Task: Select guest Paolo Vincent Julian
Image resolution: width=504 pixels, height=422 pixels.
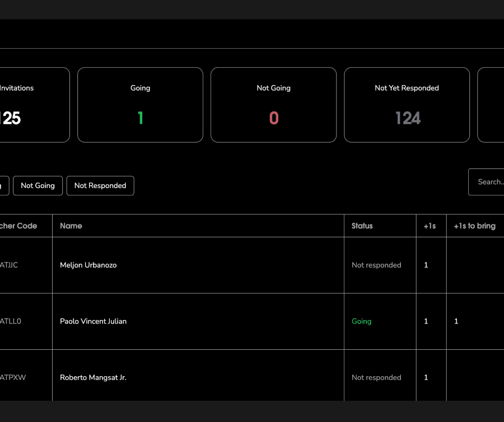Action: point(93,321)
